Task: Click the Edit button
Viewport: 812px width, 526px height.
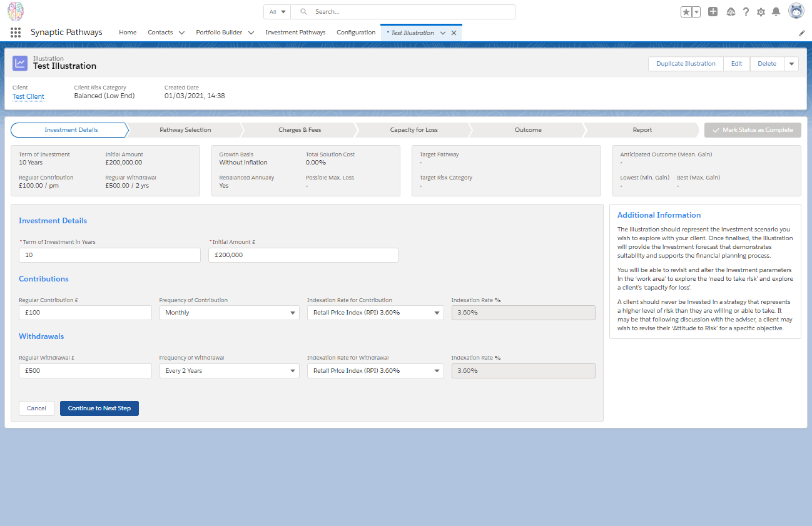Action: pyautogui.click(x=736, y=64)
